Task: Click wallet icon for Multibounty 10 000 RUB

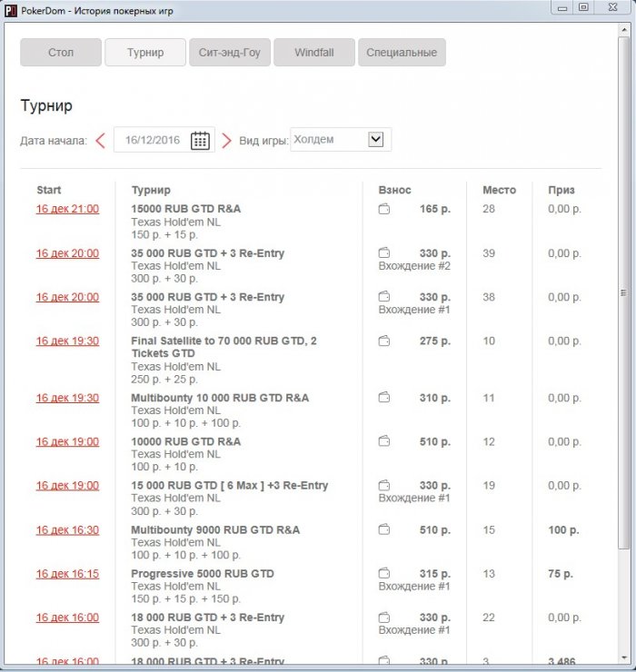Action: tap(384, 398)
